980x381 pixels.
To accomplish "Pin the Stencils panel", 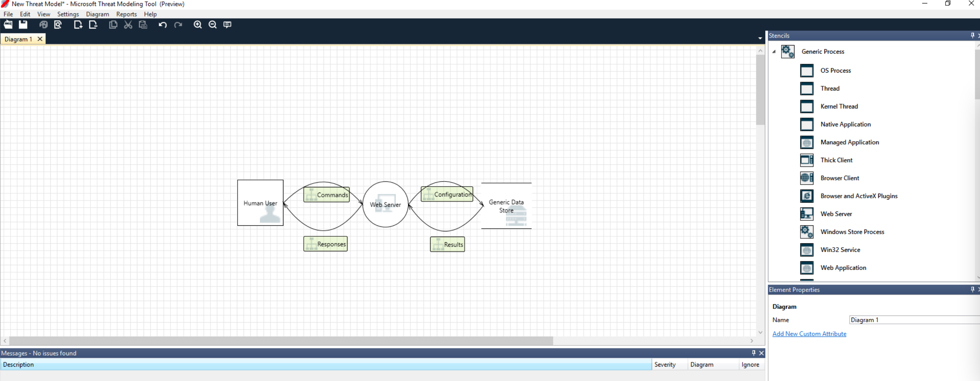I will point(972,36).
